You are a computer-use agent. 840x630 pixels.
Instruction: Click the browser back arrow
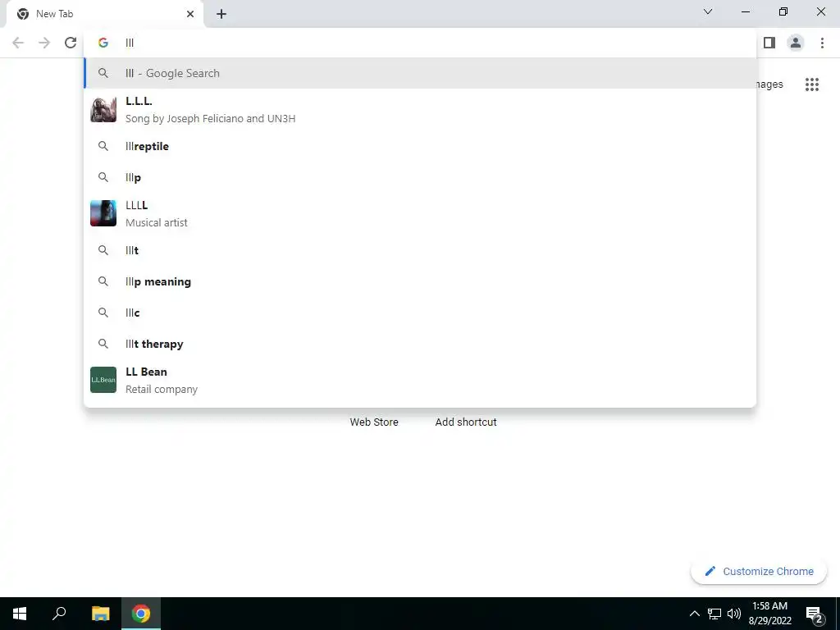(x=18, y=43)
